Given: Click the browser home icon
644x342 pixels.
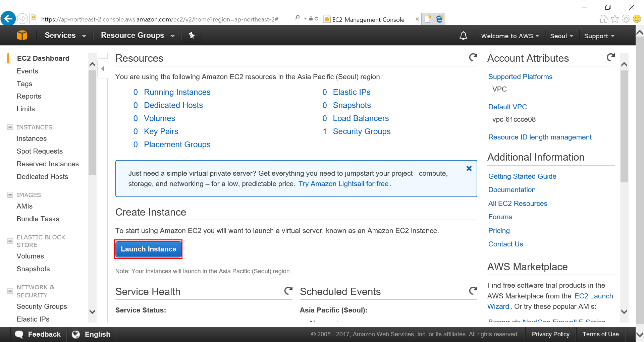Looking at the screenshot, I should pyautogui.click(x=603, y=19).
